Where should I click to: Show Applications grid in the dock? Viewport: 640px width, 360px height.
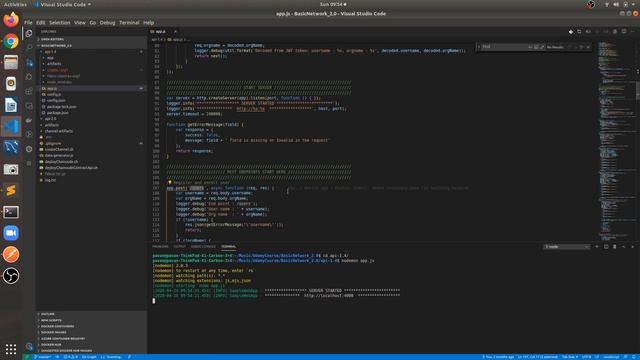tap(11, 349)
